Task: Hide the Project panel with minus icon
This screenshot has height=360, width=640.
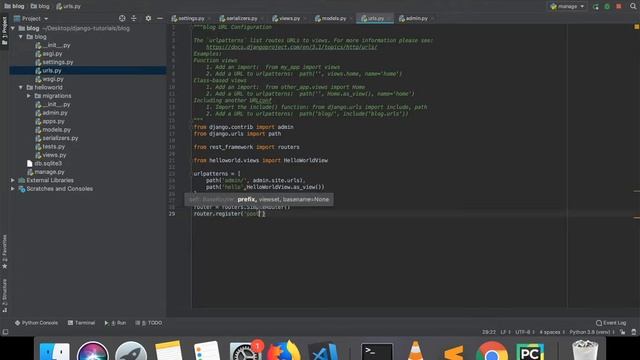Action: [160, 18]
